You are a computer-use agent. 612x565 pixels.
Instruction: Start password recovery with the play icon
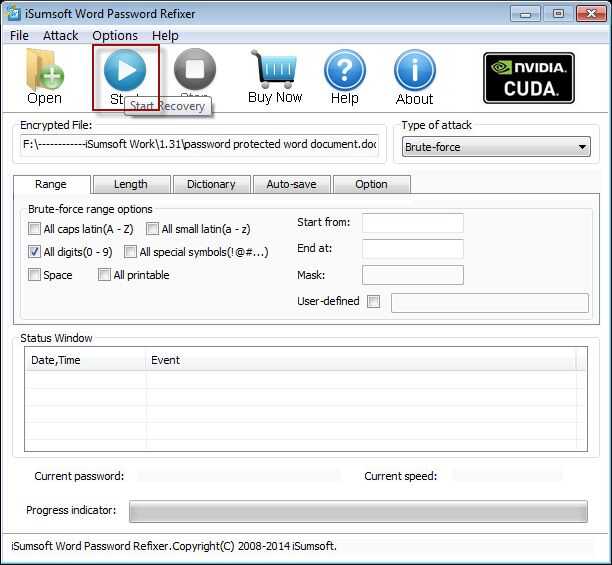(x=125, y=70)
